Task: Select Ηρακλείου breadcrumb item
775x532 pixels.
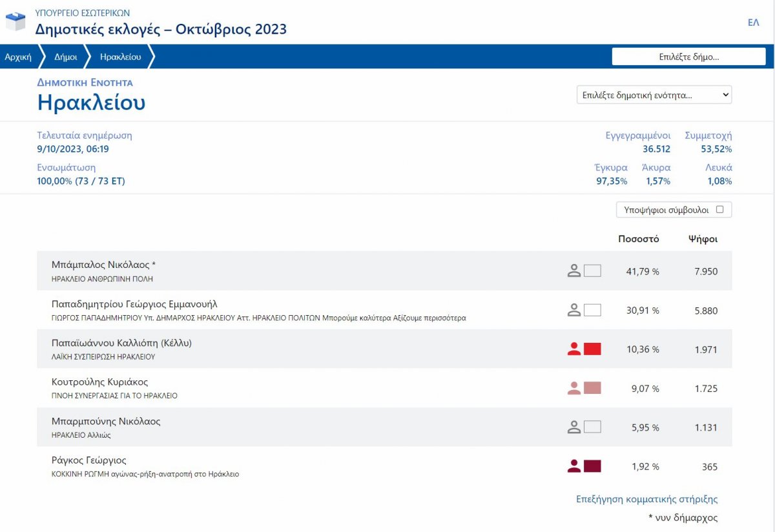Action: (x=120, y=57)
